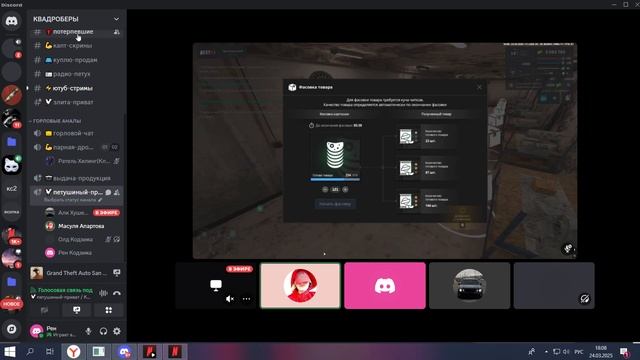The image size is (640, 360).
Task: Open Activities grid button
Action: coord(109,310)
